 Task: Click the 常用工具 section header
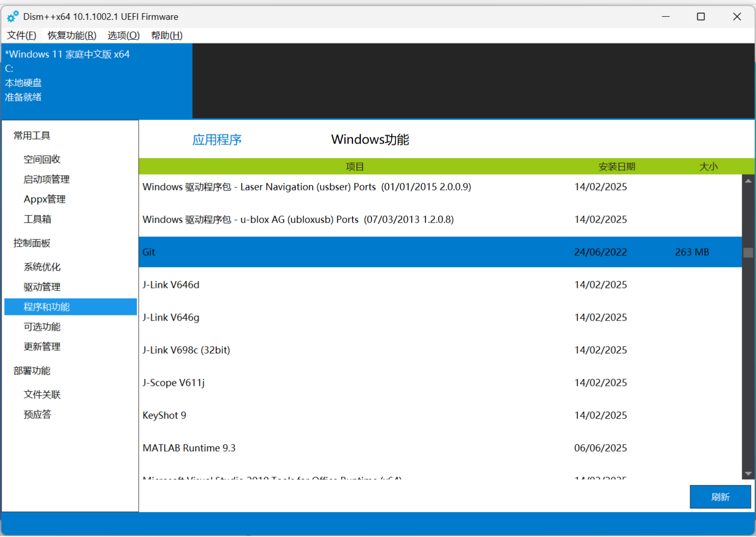pos(32,135)
